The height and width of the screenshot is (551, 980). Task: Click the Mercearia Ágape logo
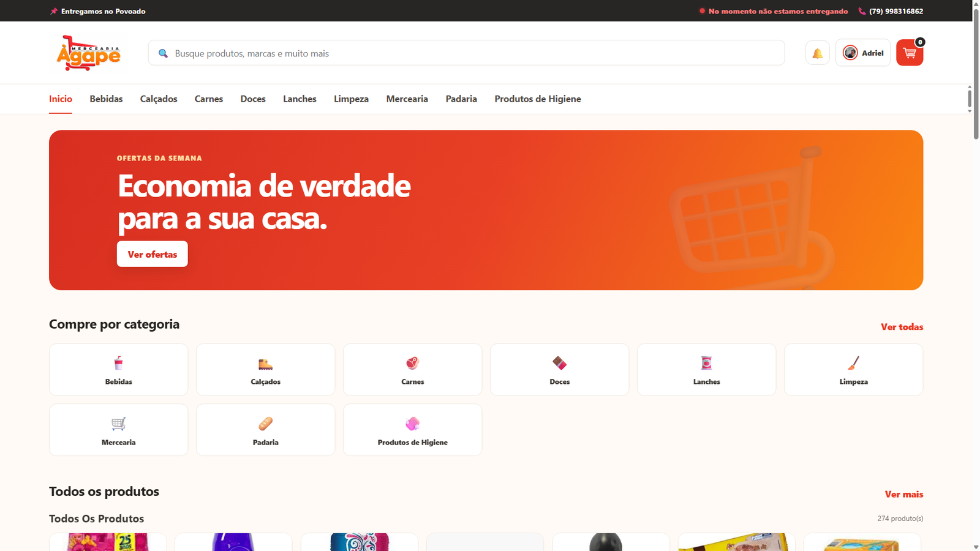click(x=89, y=53)
